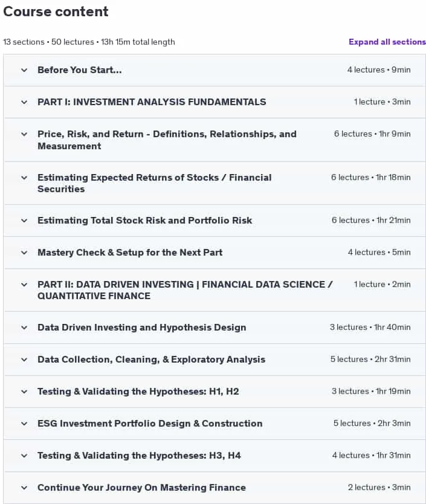
Task: Expand Continue Your Journey chevron
Action: (24, 488)
